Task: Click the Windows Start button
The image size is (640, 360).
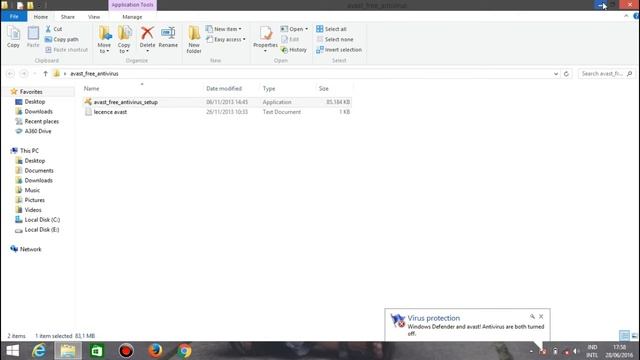Action: [x=12, y=351]
